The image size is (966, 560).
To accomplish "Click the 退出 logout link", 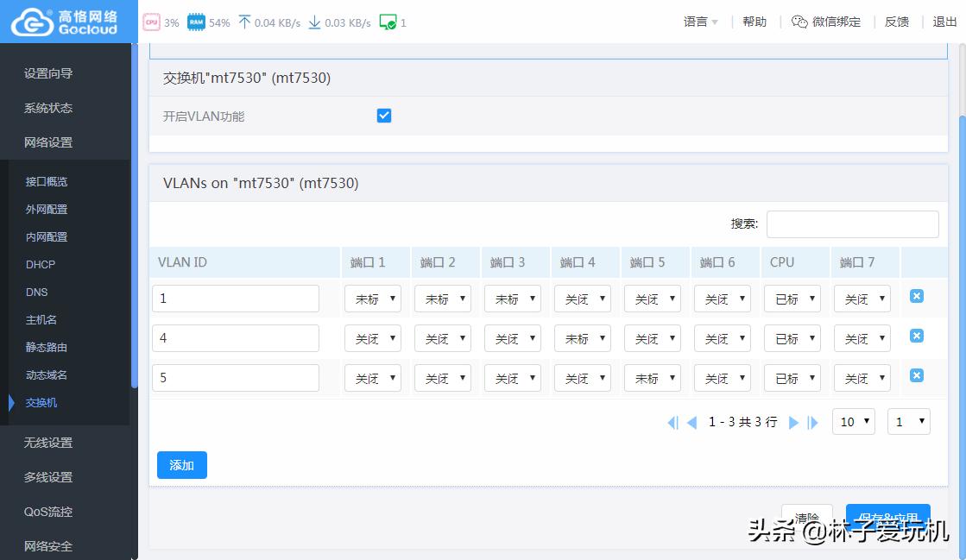I will [x=944, y=22].
